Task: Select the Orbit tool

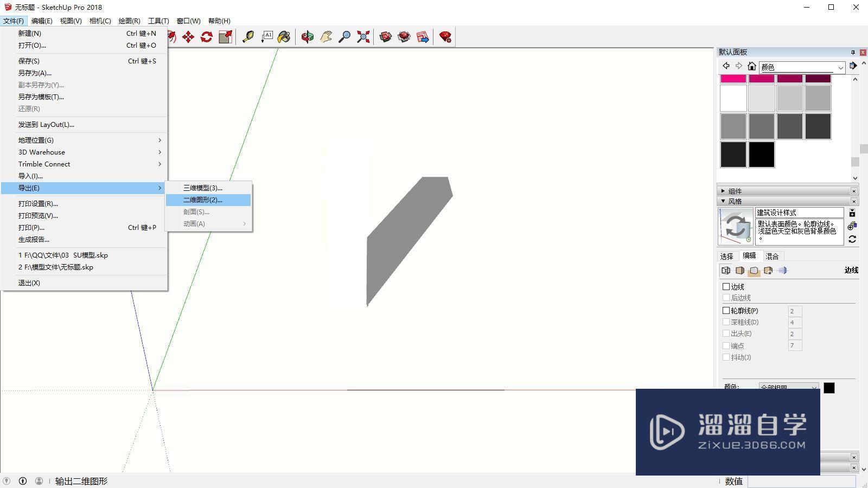Action: point(308,37)
